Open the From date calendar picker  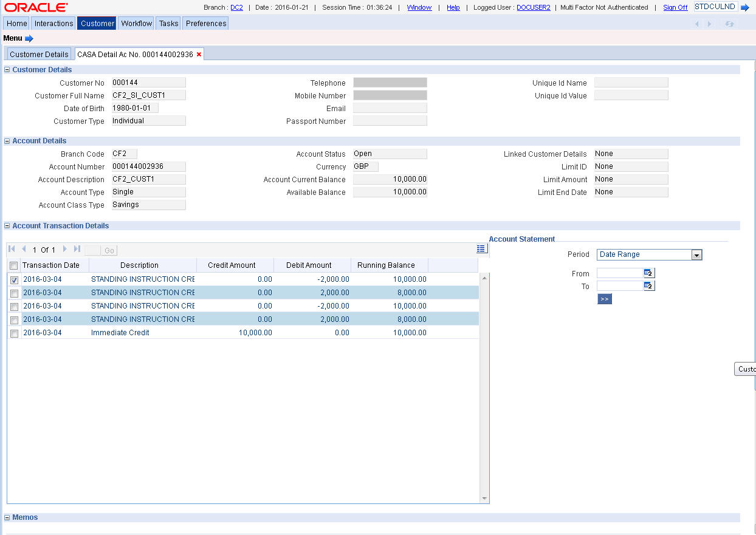click(648, 273)
